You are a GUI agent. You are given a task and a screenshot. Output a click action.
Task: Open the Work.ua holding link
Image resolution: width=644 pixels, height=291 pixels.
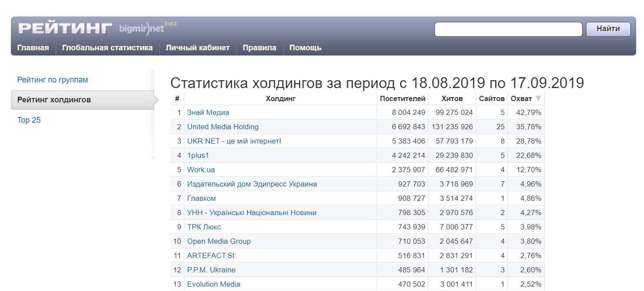click(x=201, y=170)
